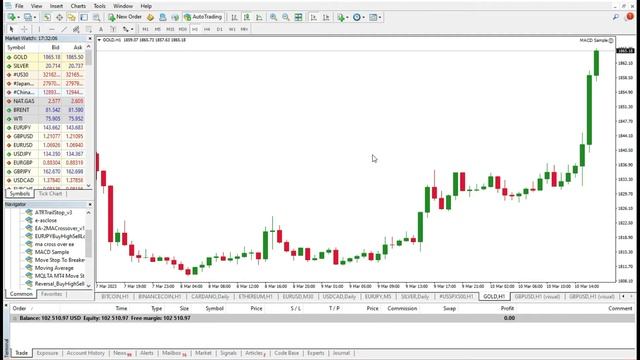Select the Horizontal Line tool
640x360 pixels.
[51, 29]
